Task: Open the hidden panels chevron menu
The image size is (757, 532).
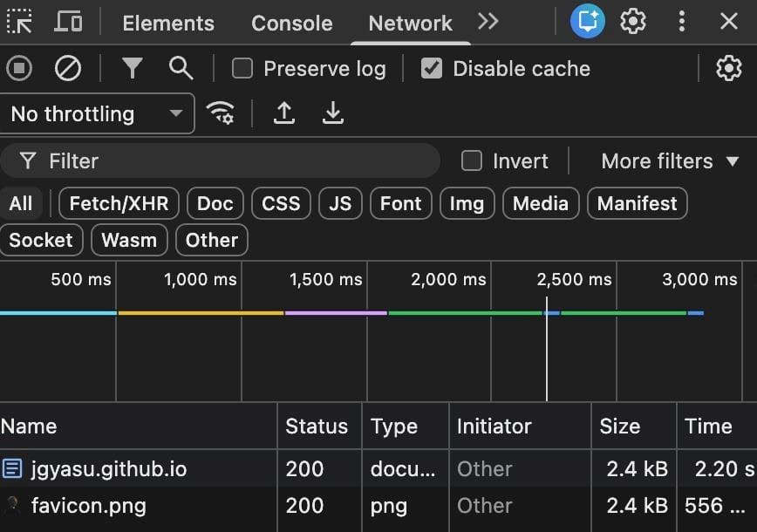Action: pyautogui.click(x=488, y=23)
